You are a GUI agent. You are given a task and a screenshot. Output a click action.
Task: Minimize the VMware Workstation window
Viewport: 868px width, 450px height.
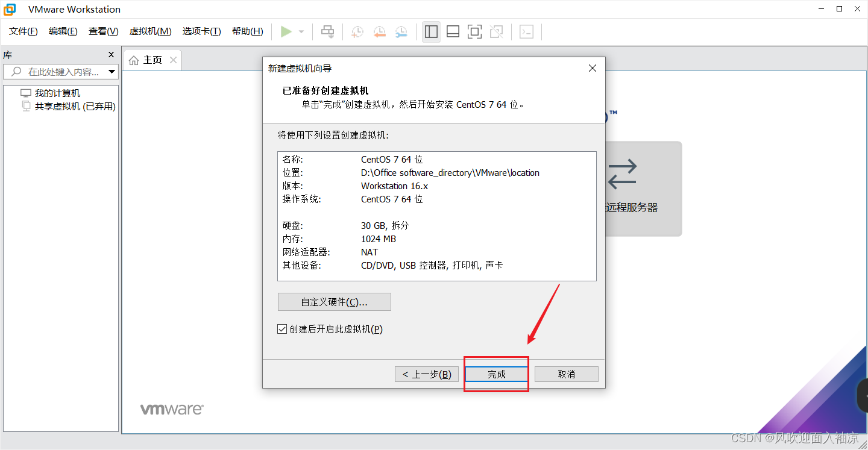(821, 9)
